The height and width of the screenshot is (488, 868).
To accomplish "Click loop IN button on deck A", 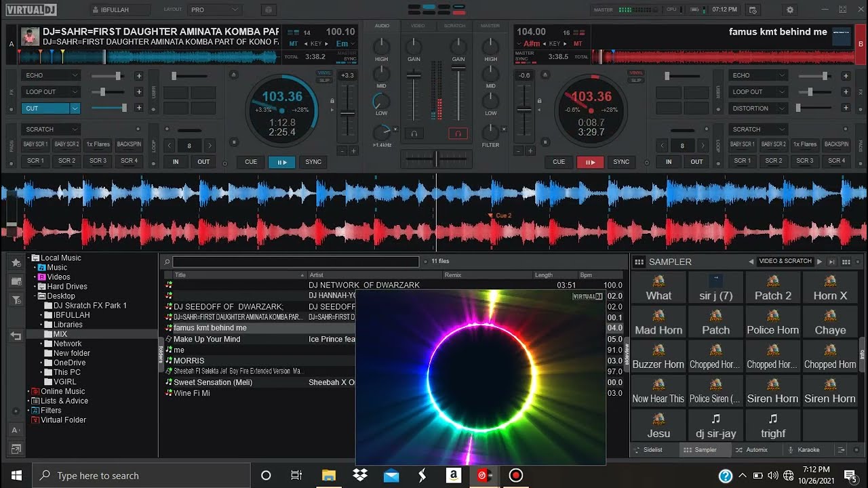I will (x=176, y=162).
